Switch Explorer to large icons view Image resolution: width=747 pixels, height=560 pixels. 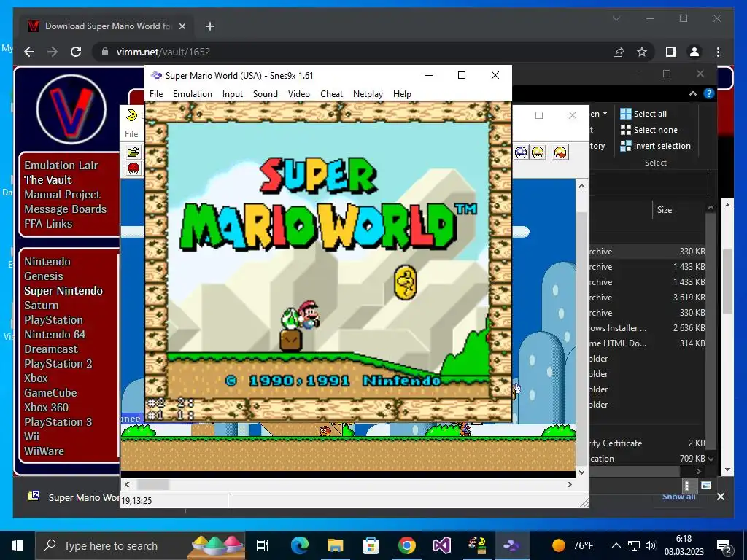point(706,485)
